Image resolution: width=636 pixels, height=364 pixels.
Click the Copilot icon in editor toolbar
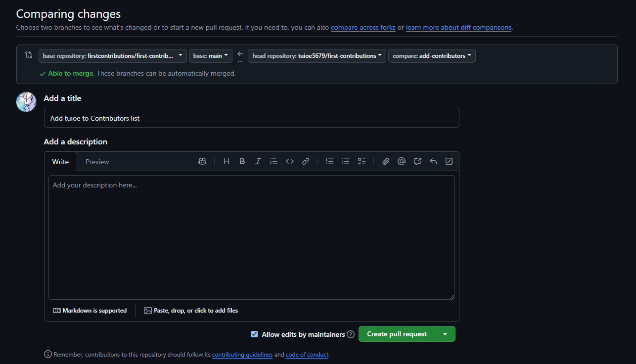pyautogui.click(x=202, y=161)
